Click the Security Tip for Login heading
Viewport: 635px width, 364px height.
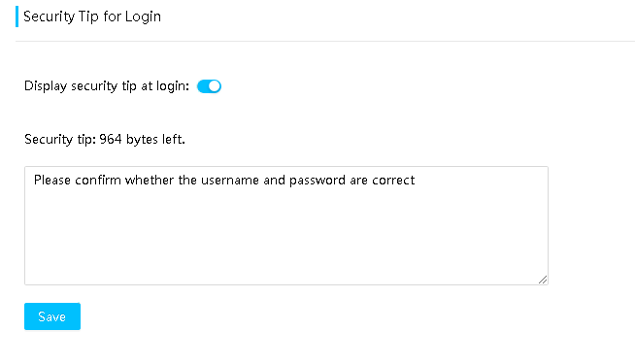click(92, 17)
